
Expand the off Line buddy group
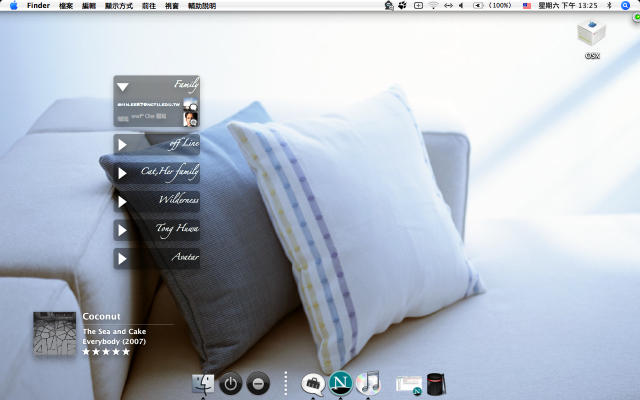(122, 144)
